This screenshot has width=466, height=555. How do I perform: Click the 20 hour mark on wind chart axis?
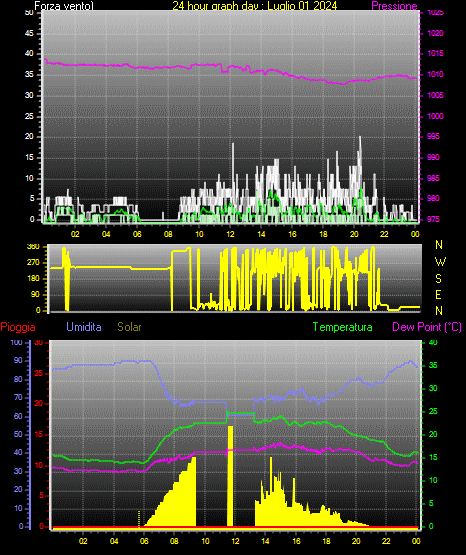coord(354,234)
